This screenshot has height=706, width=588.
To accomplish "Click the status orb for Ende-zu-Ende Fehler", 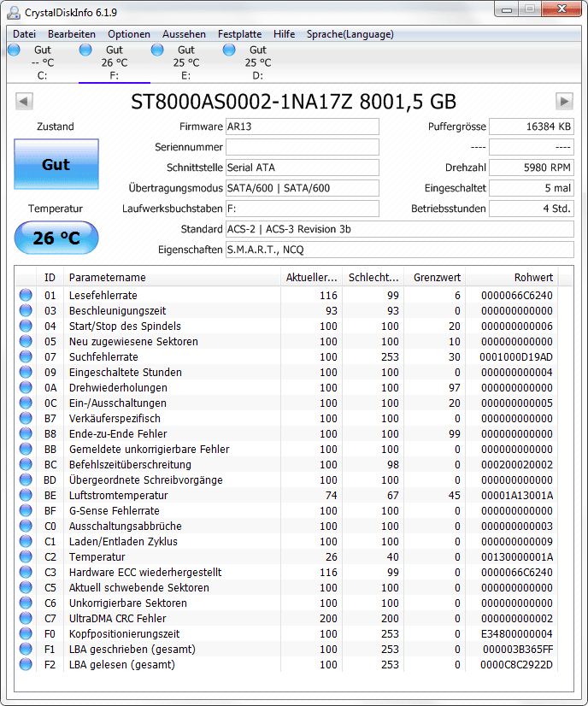I will (x=26, y=433).
